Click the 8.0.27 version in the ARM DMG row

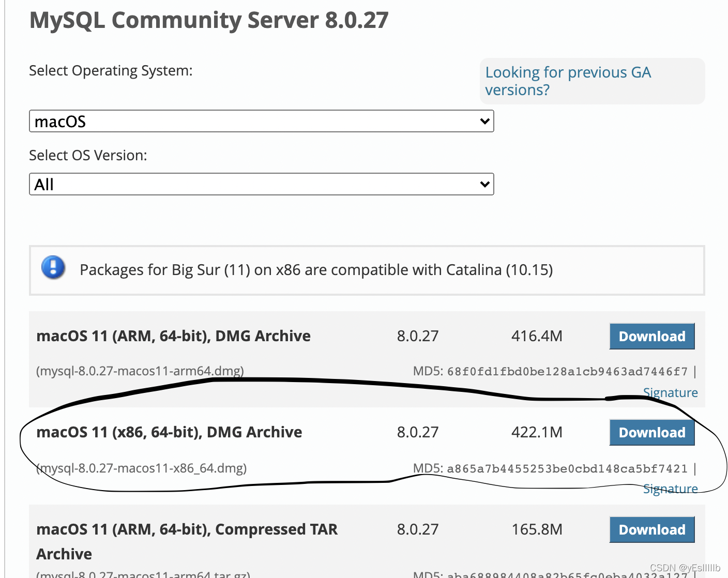pos(417,336)
